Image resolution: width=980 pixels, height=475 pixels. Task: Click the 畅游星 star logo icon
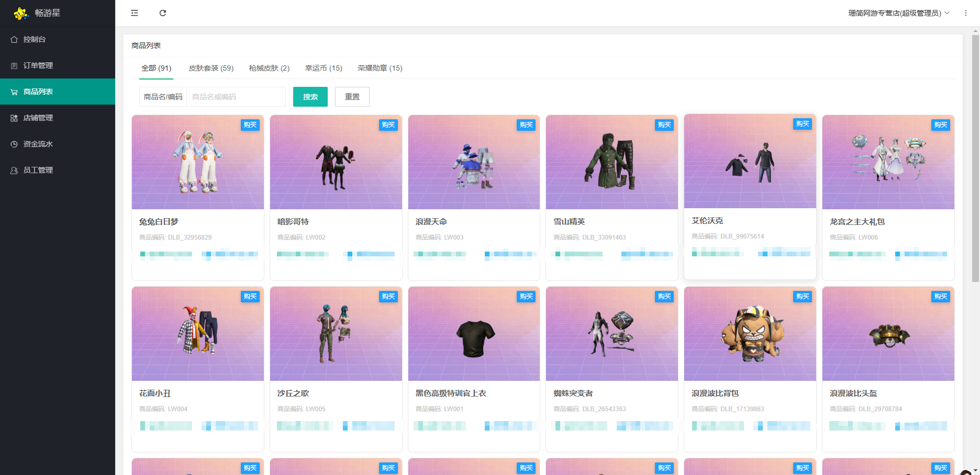click(x=21, y=13)
